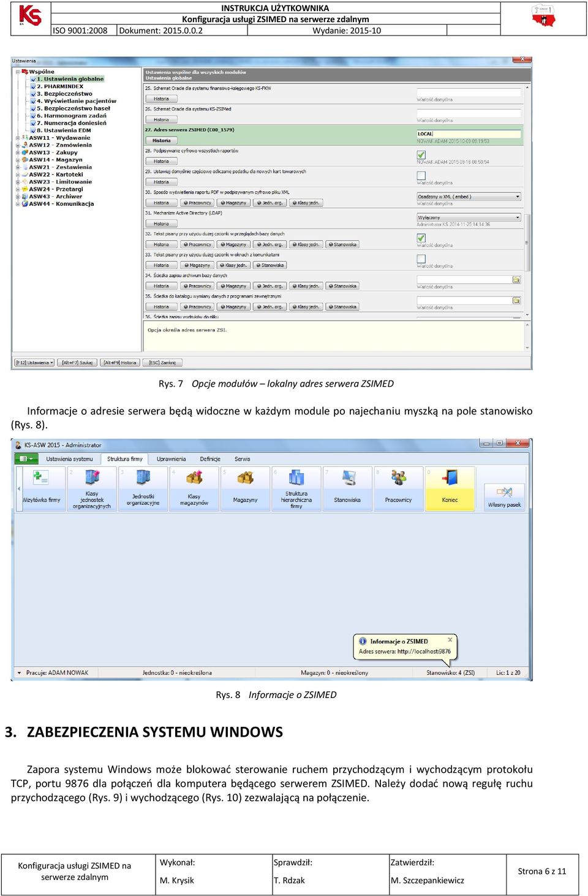
Task: Click the Koniec exit icon
Action: point(450,488)
